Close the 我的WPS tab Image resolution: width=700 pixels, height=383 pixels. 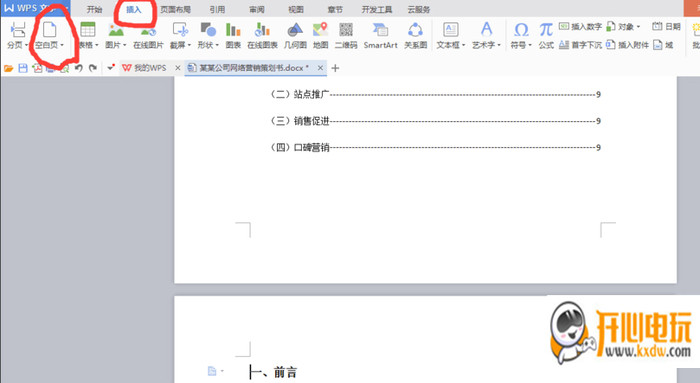178,68
